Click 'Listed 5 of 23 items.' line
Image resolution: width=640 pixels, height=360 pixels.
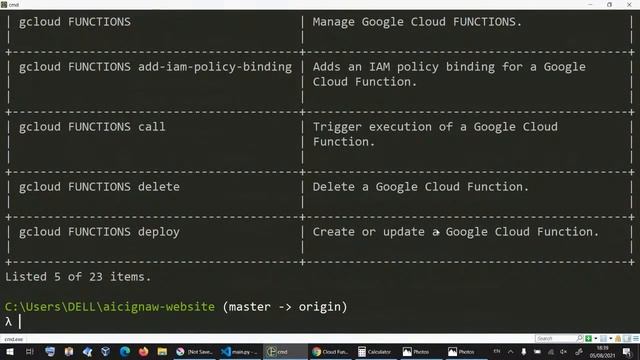point(78,277)
